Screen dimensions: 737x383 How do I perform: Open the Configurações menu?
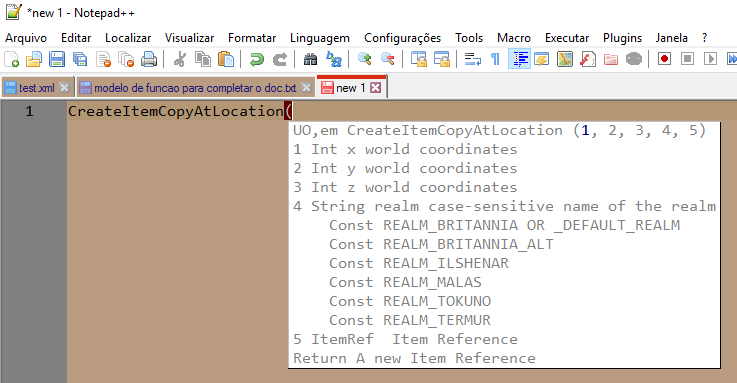402,38
